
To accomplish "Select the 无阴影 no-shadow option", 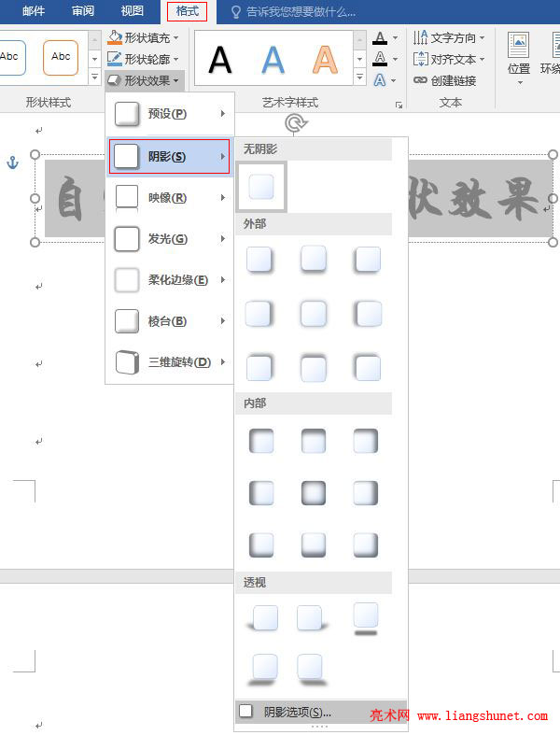I will 261,187.
